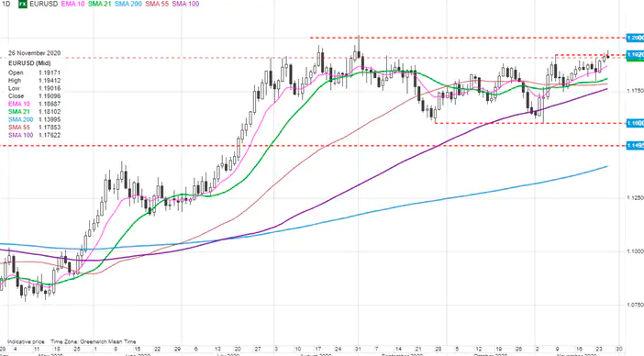Click the EMA 10 label in the header
Image resolution: width=644 pixels, height=356 pixels.
click(x=72, y=4)
